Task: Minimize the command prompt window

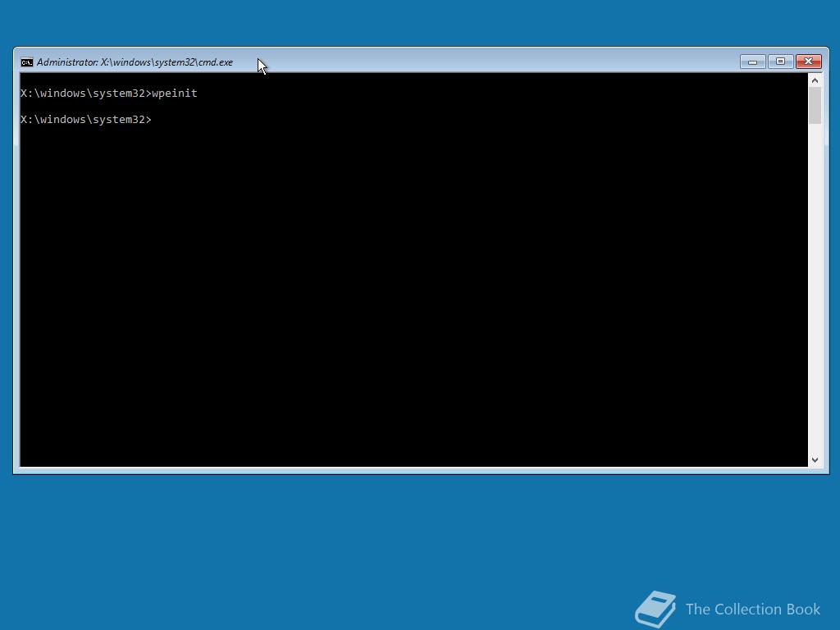Action: click(x=753, y=62)
